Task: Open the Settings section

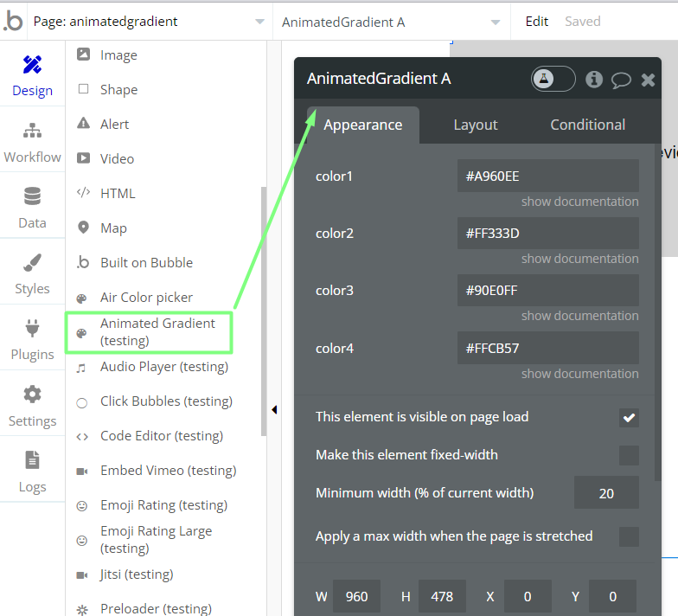Action: point(32,406)
